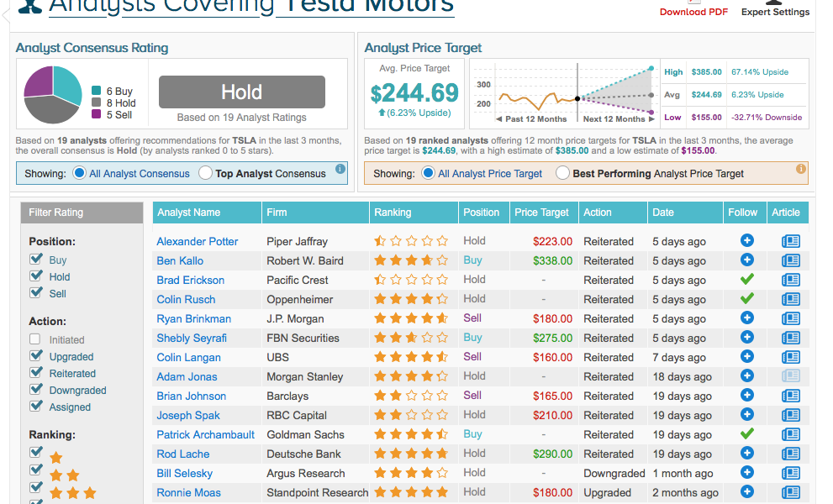Open Expert Settings
The image size is (833, 504).
775,12
